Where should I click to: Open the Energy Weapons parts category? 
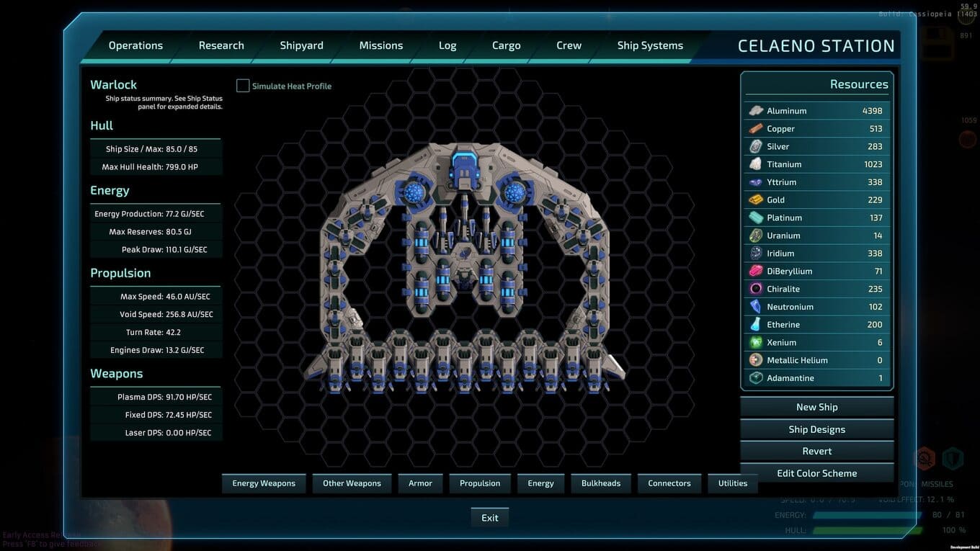(264, 483)
